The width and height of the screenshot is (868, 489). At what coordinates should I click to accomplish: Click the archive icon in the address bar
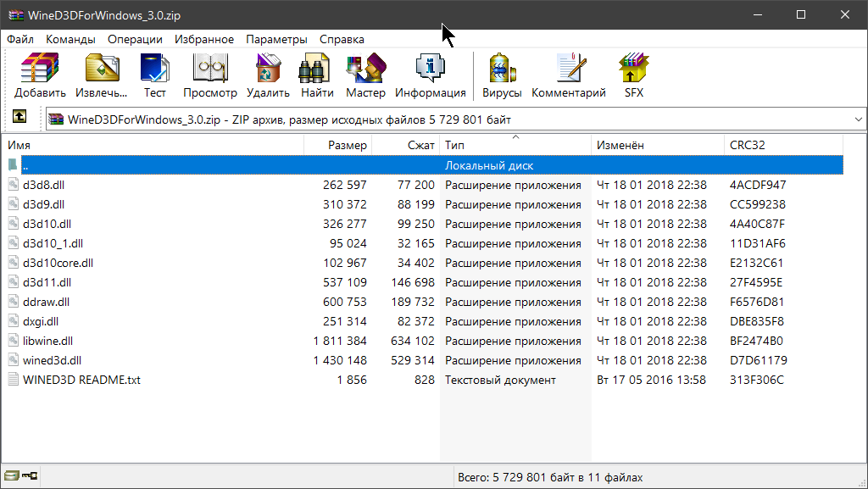click(x=56, y=119)
